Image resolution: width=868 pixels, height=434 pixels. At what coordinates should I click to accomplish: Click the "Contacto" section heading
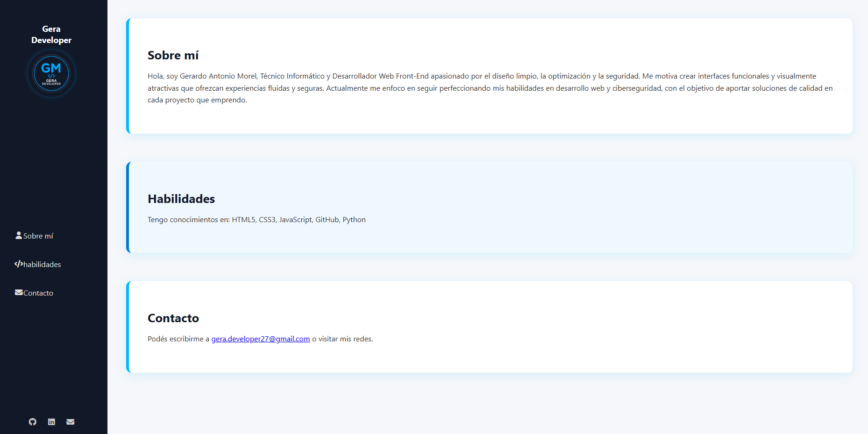pos(173,318)
